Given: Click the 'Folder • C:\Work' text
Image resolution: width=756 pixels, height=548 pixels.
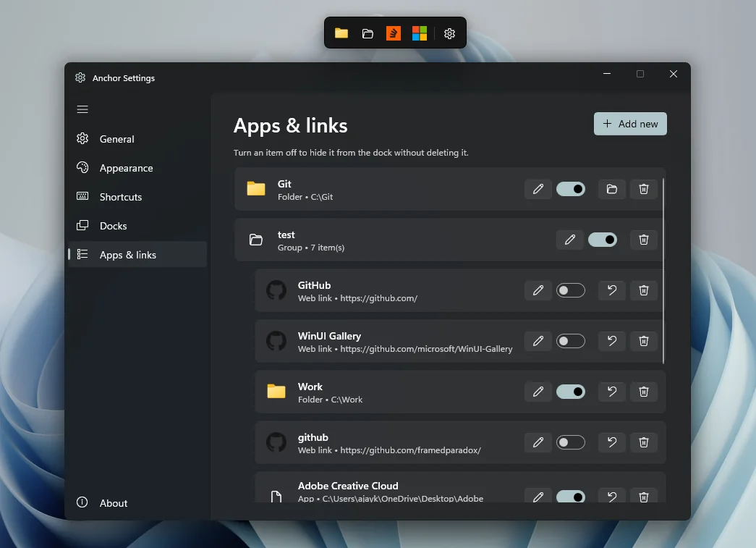Looking at the screenshot, I should 331,400.
